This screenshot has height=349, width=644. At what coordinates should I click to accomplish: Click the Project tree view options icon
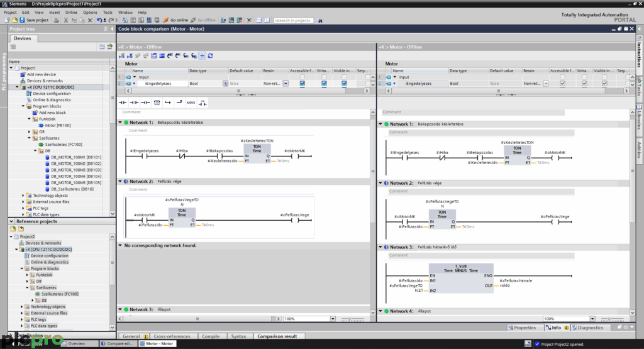click(x=102, y=47)
